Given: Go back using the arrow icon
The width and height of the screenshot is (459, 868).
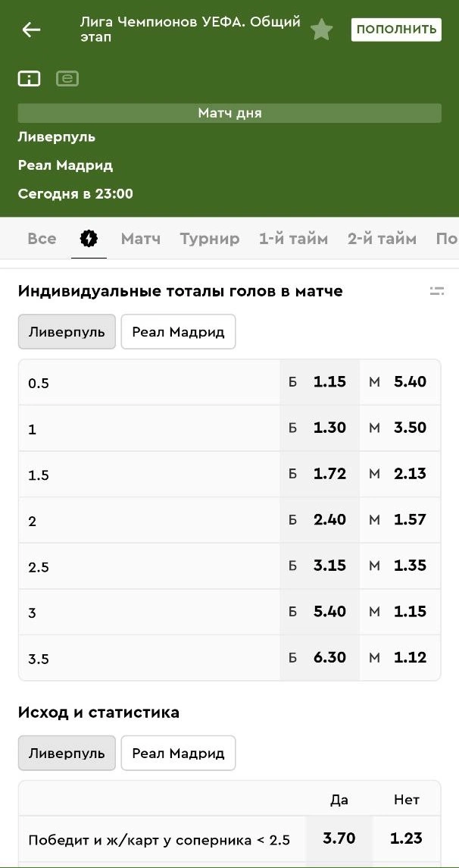Looking at the screenshot, I should pos(31,30).
